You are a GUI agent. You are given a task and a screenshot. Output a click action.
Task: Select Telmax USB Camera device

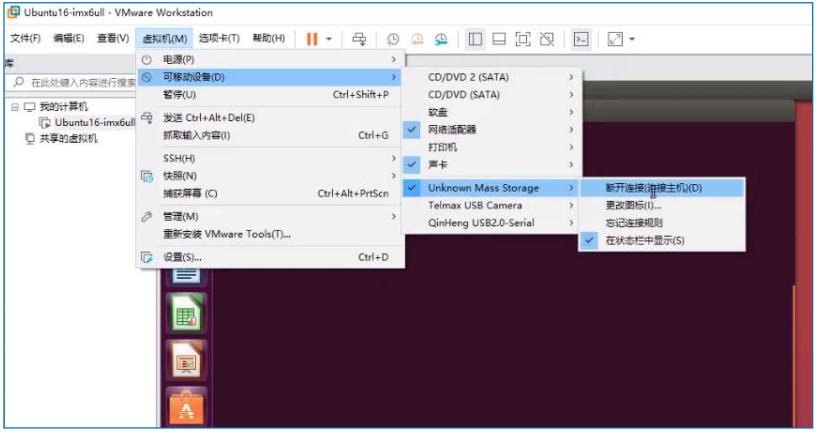click(x=492, y=205)
